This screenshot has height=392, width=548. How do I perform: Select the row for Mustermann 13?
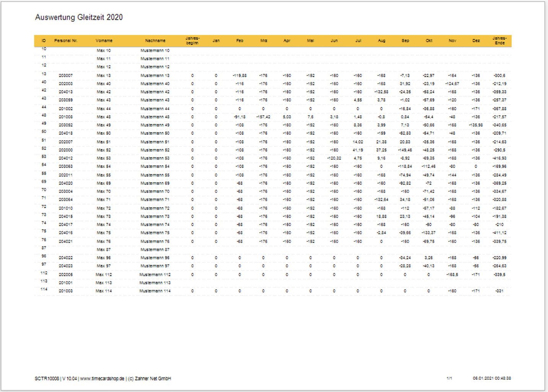click(x=155, y=75)
